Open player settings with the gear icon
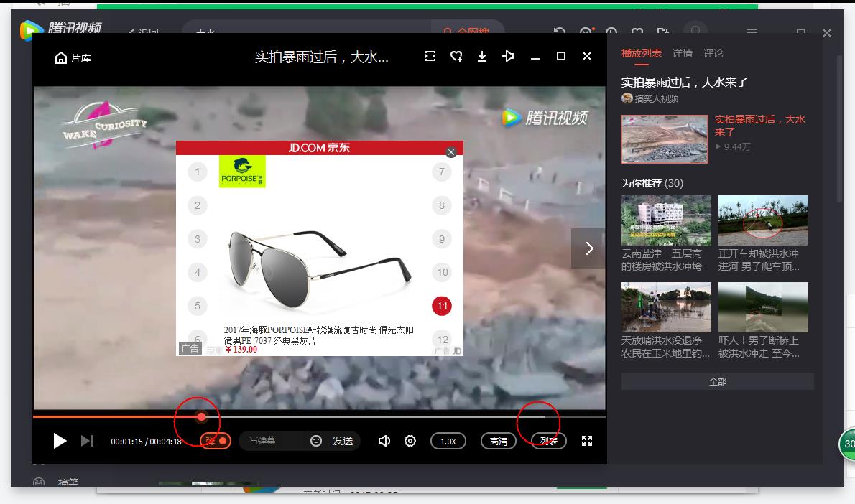The image size is (855, 504). point(410,441)
